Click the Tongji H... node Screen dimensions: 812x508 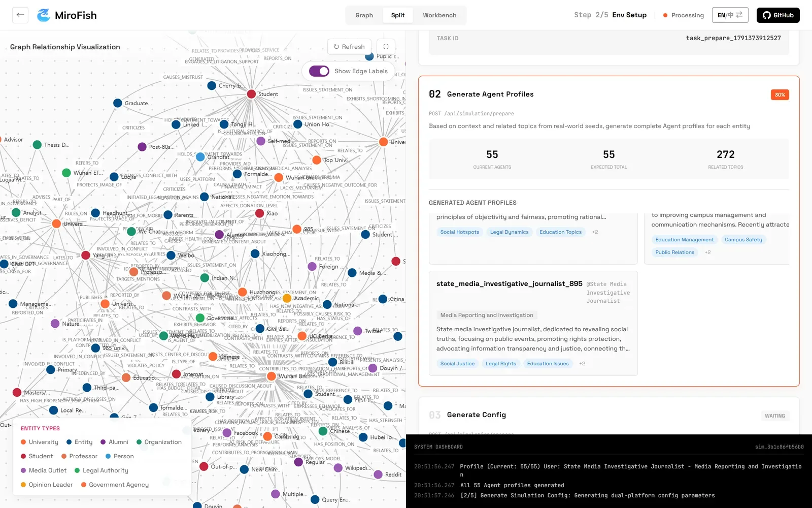click(x=224, y=124)
